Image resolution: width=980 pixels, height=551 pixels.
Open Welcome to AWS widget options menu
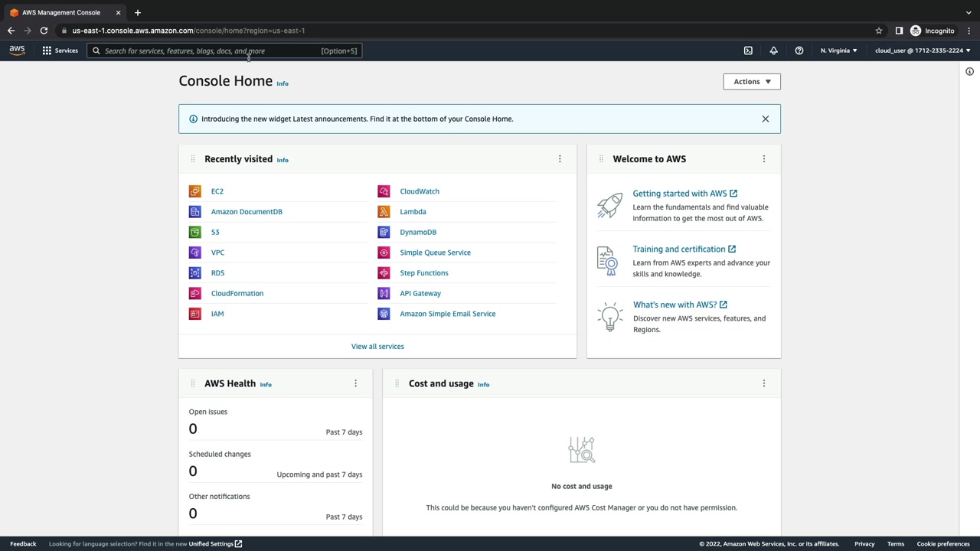(763, 159)
